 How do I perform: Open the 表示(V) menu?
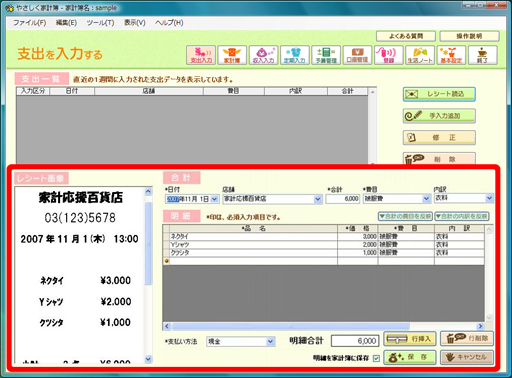135,23
